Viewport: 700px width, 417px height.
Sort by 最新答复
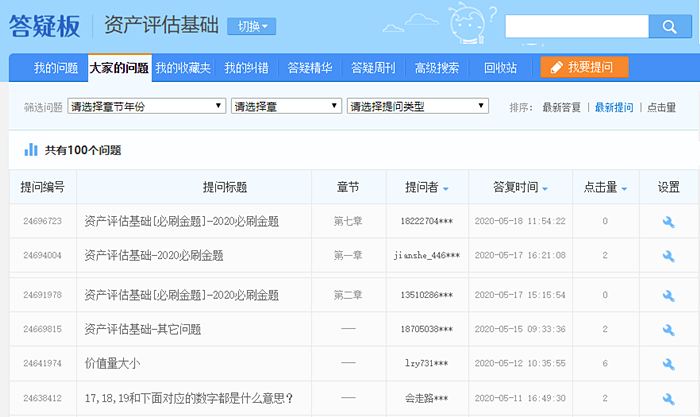tap(561, 107)
